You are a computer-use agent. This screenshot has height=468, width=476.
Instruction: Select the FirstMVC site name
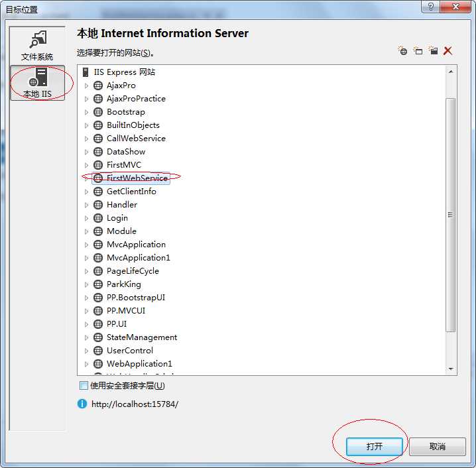point(124,165)
